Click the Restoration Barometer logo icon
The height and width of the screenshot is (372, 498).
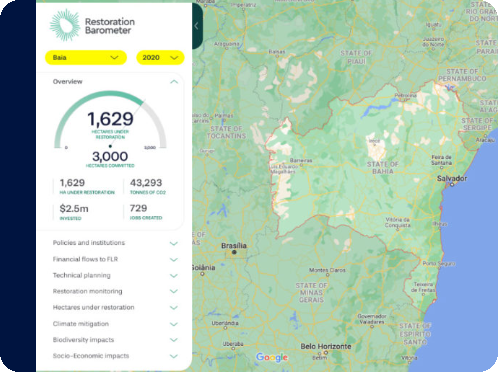click(65, 26)
